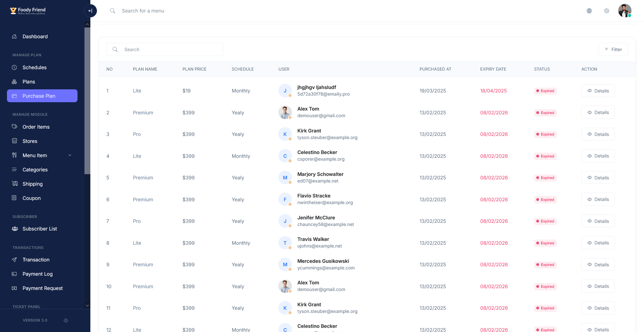Screen dimensions: 644x332
Task: Click the sidebar scrollbar up arrow
Action: (x=87, y=24)
